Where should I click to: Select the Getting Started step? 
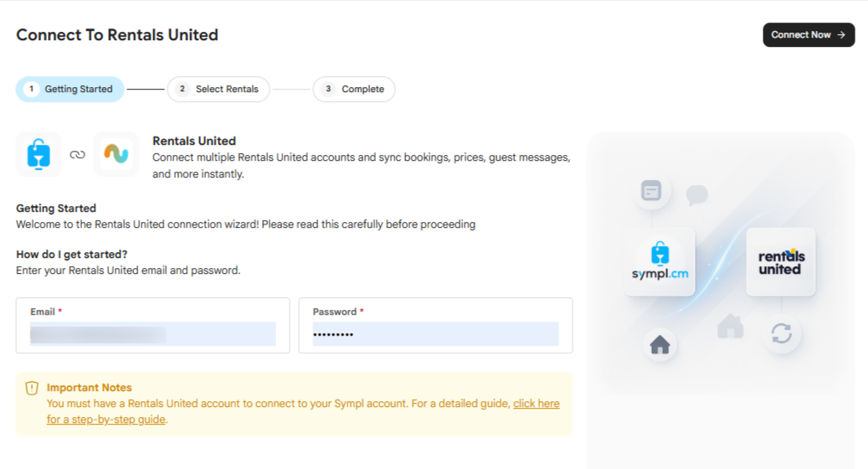pos(69,89)
